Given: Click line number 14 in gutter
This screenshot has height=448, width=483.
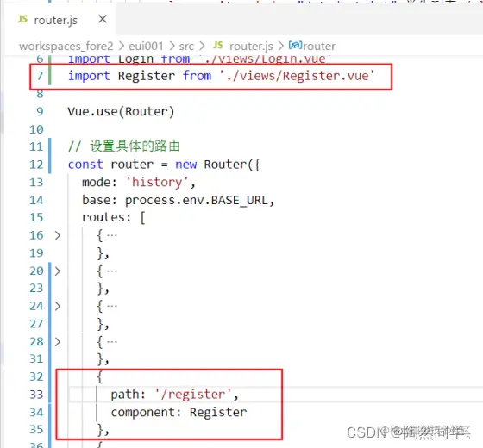Looking at the screenshot, I should [36, 201].
